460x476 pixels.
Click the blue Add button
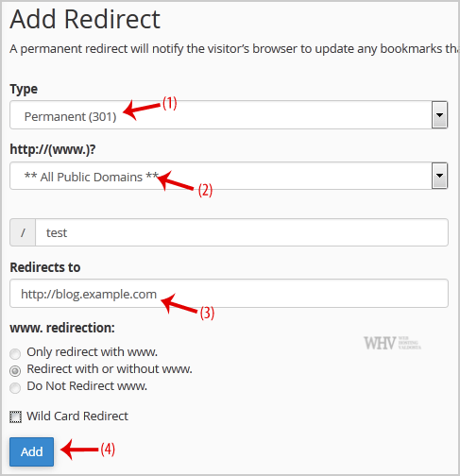coord(31,451)
